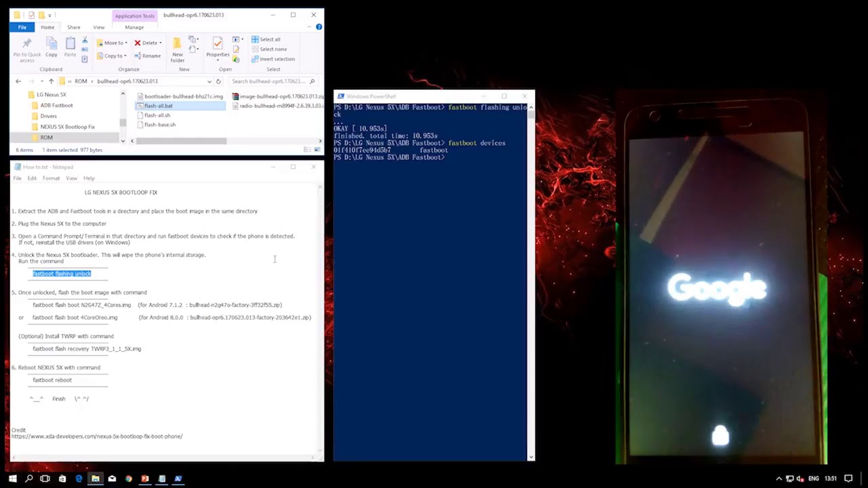Collapse the Explorer ribbon chevron
The image size is (868, 488).
[311, 27]
